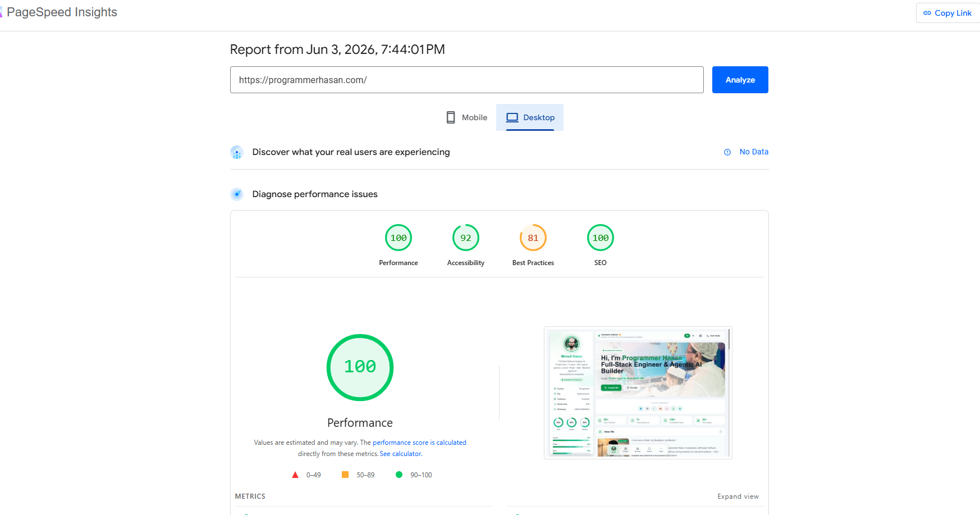This screenshot has height=515, width=980.
Task: Open the Best Practices 81 score gauge
Action: 533,238
